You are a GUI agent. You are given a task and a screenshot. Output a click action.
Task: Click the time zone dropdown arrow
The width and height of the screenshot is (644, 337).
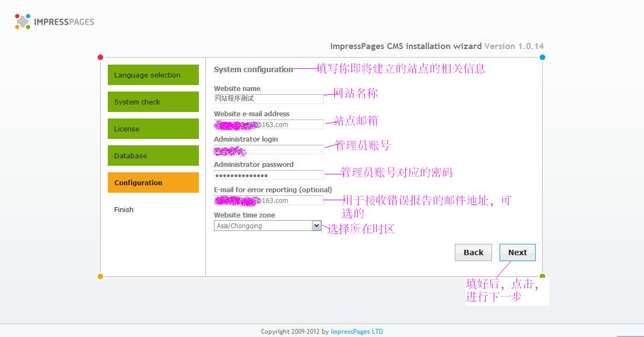click(x=316, y=226)
